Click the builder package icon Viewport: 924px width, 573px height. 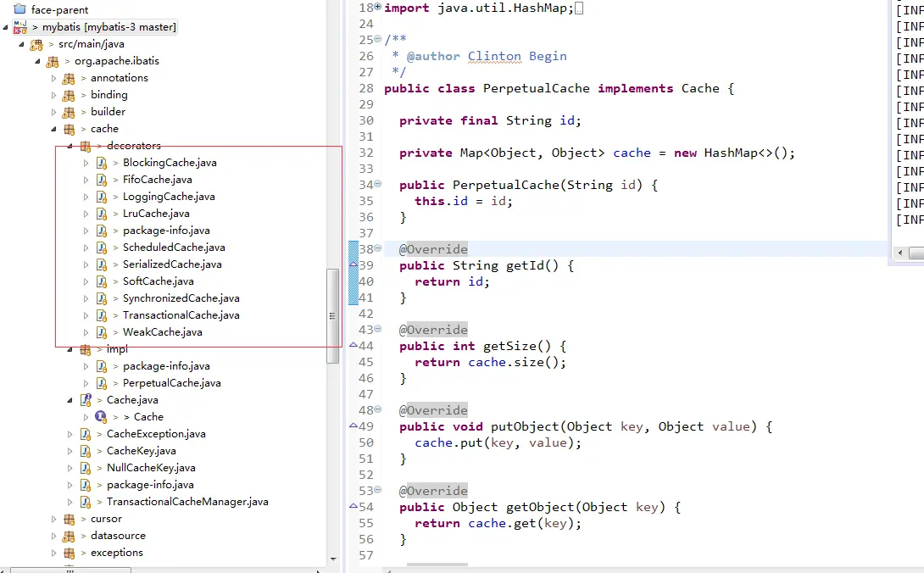coord(69,112)
